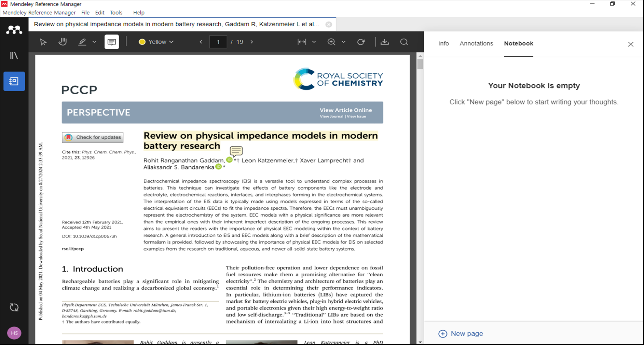This screenshot has height=345, width=644.
Task: Click the zoom in magnifier icon
Action: [331, 42]
